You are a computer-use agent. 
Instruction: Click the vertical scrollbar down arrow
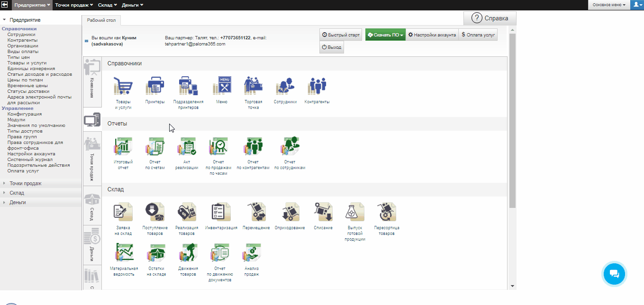(512, 286)
